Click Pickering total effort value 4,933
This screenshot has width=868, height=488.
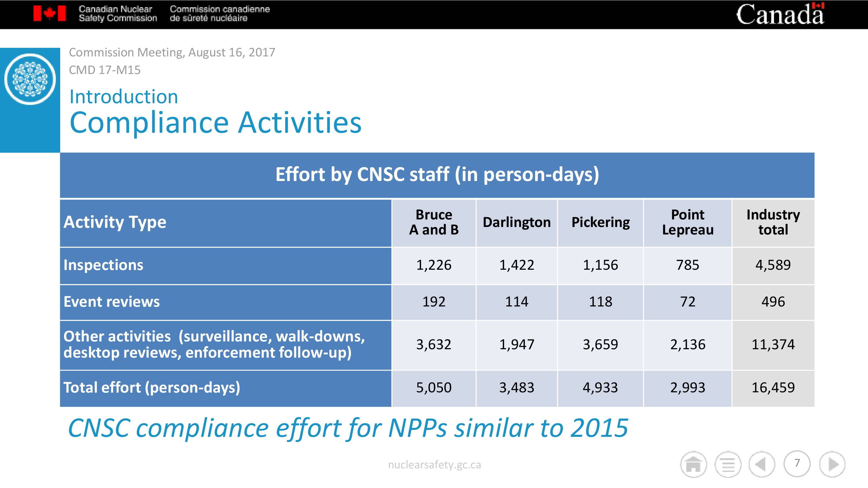(600, 388)
